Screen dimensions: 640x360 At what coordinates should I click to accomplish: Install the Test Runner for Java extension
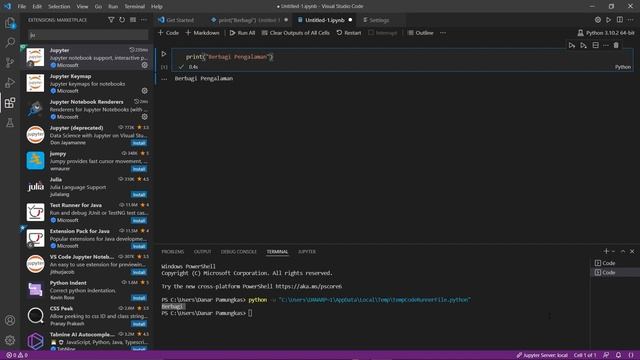coord(139,220)
